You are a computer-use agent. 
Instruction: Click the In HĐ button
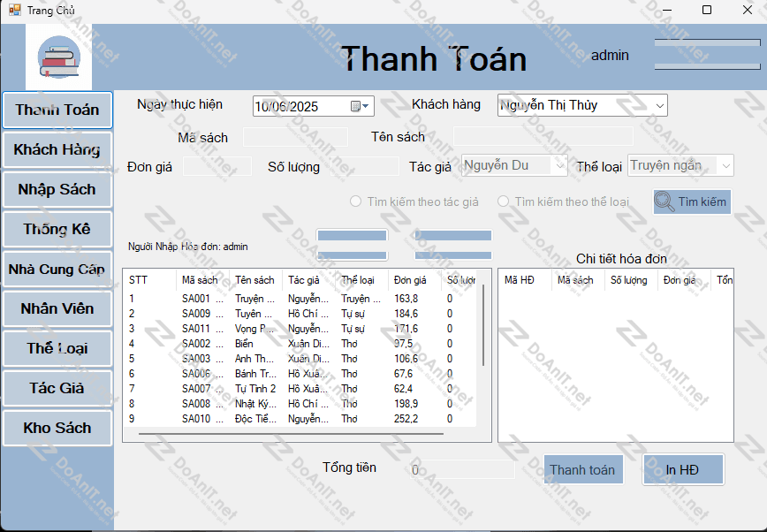pyautogui.click(x=682, y=469)
